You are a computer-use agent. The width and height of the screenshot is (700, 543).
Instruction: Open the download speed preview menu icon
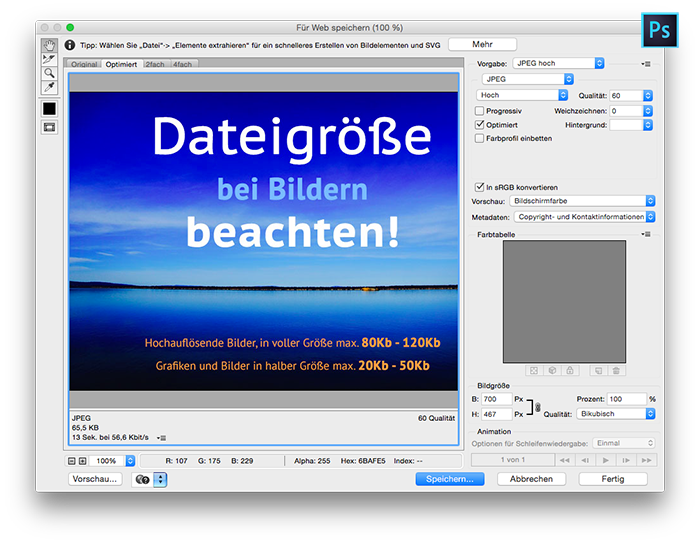[x=162, y=438]
